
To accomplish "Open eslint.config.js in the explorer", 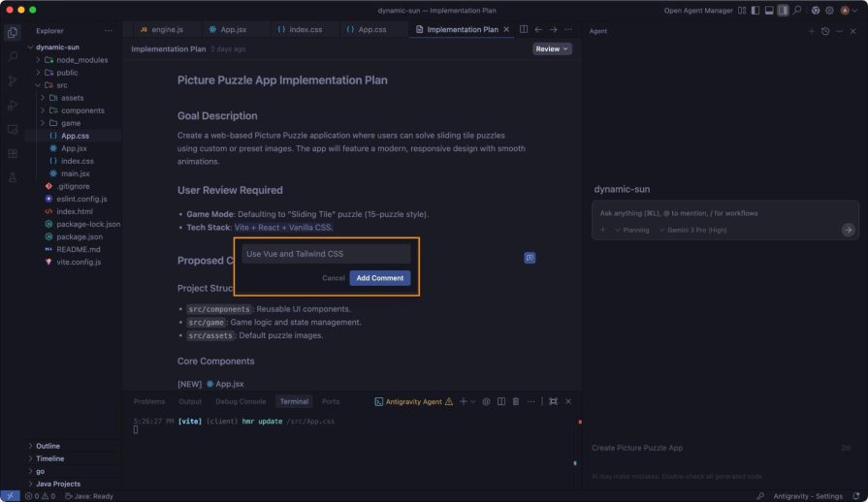I will (81, 199).
